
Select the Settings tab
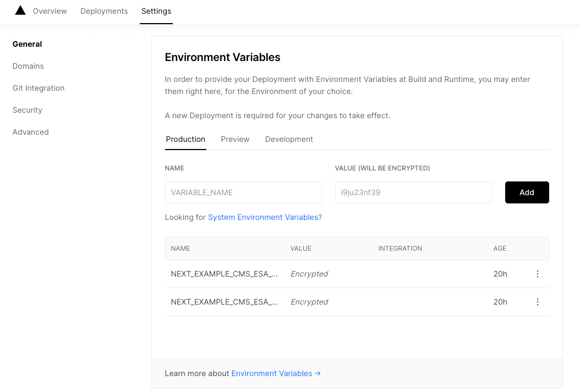156,11
